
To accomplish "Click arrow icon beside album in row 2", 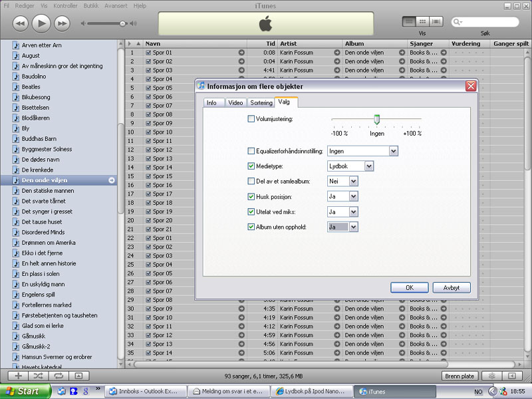I will coord(402,61).
